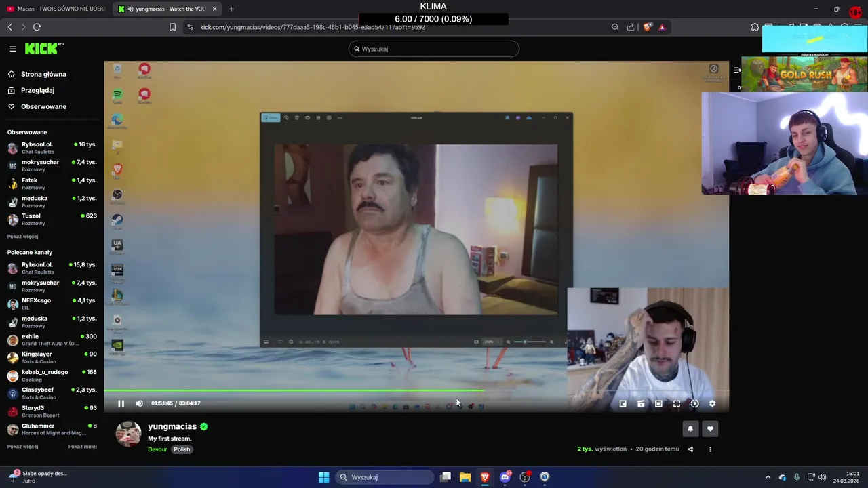868x488 pixels.
Task: Go back in browser history
Action: [9, 27]
